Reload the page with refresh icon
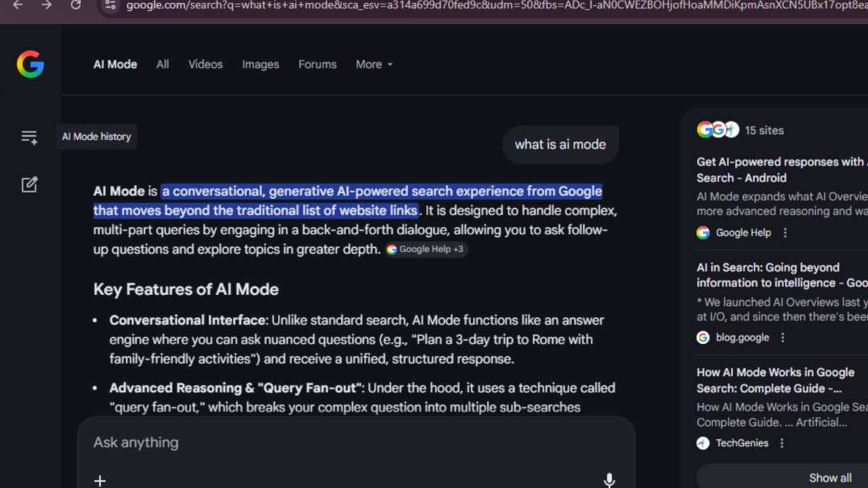868x488 pixels. pos(76,5)
